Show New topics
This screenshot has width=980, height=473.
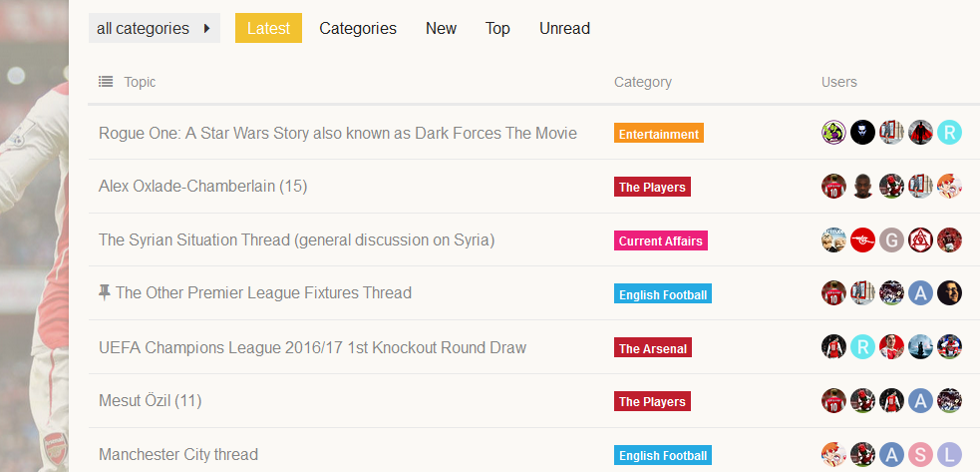pos(441,28)
